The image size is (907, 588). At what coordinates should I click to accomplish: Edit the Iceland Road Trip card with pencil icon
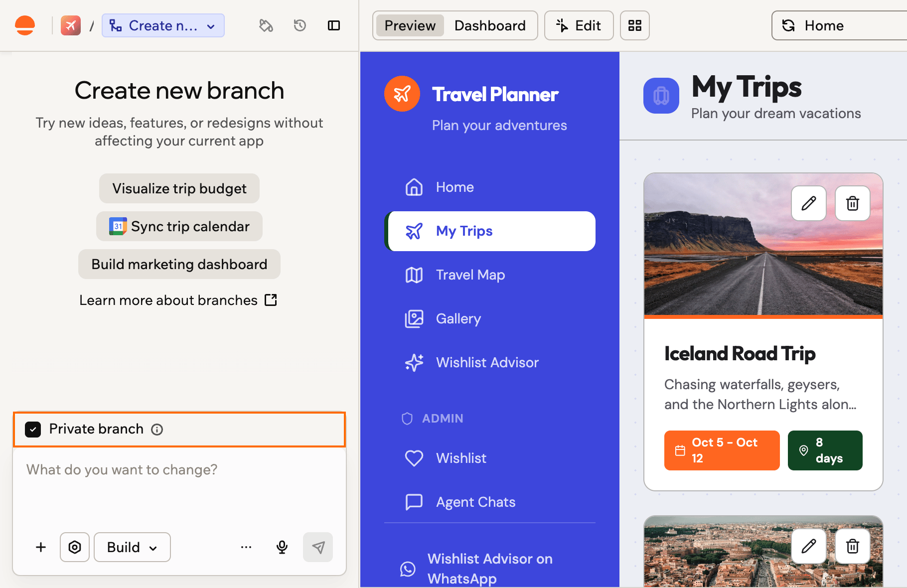[x=809, y=203]
